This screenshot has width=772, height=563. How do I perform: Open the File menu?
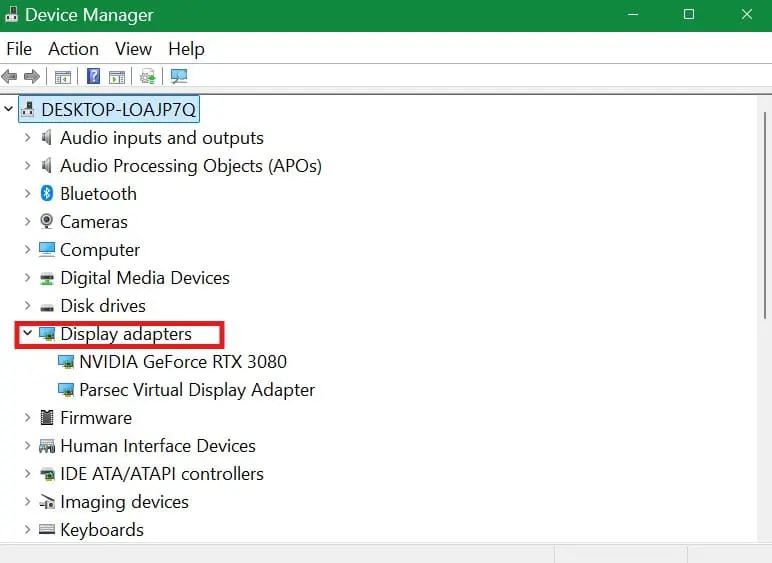19,49
